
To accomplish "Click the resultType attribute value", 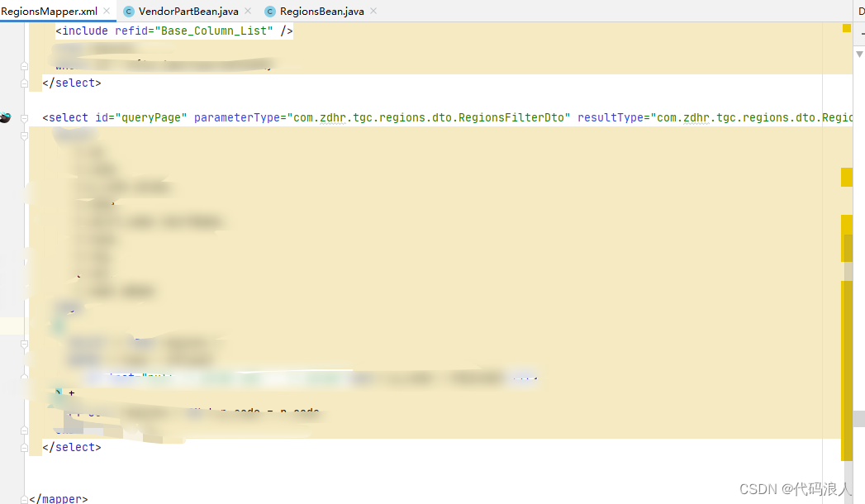I will (752, 117).
